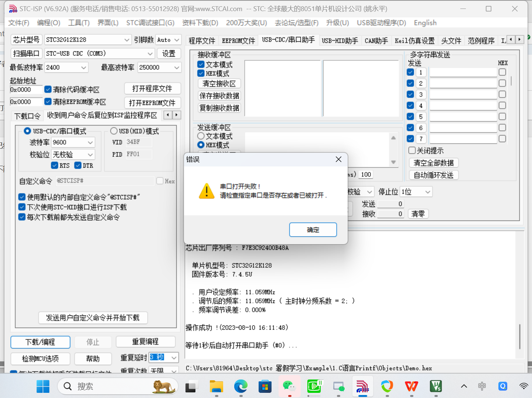Show hidden tray icons chevron
Viewport: 532px width, 398px height.
tap(464, 387)
